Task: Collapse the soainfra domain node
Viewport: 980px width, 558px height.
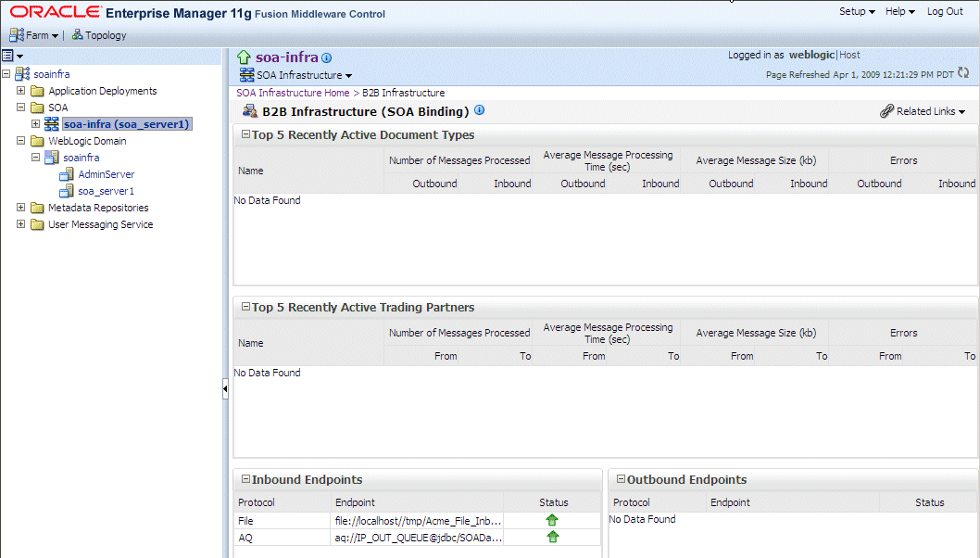Action: (x=35, y=157)
